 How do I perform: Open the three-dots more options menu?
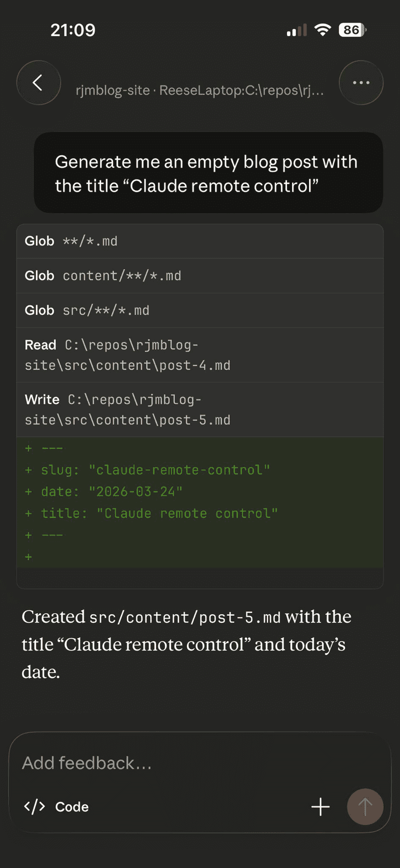click(x=361, y=83)
